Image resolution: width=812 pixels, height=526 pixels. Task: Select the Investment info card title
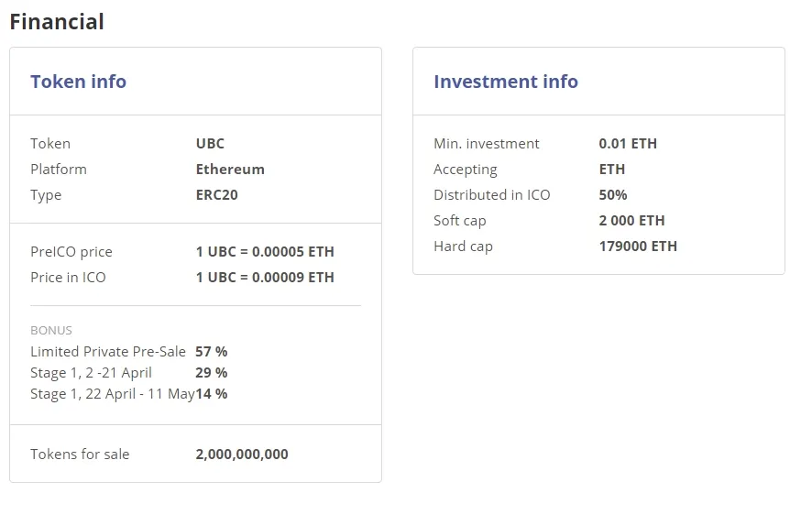tap(505, 82)
